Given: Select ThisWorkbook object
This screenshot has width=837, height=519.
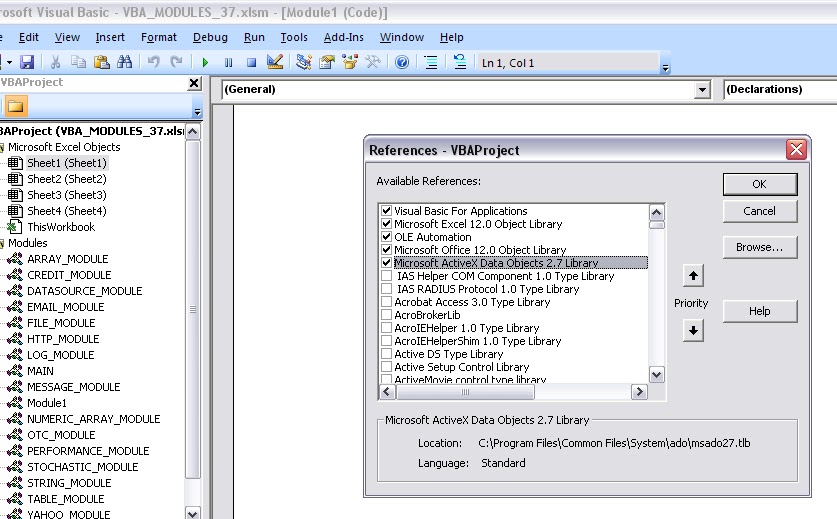Looking at the screenshot, I should pyautogui.click(x=61, y=227).
